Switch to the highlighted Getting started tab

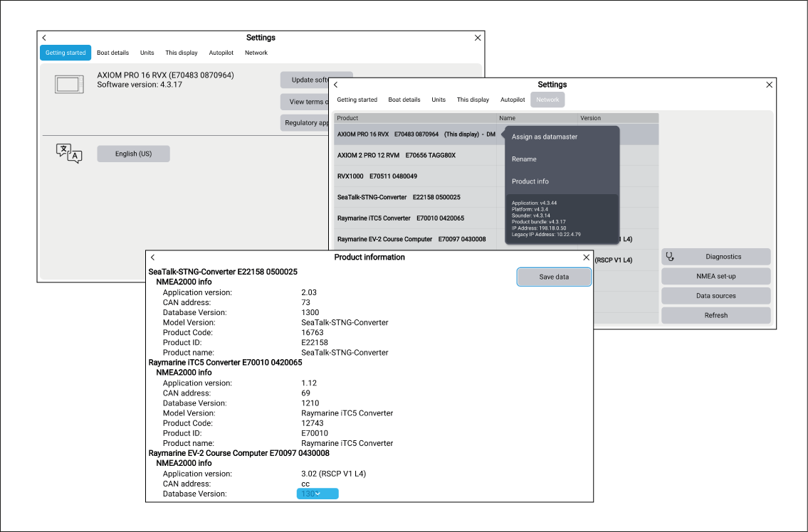(x=65, y=53)
